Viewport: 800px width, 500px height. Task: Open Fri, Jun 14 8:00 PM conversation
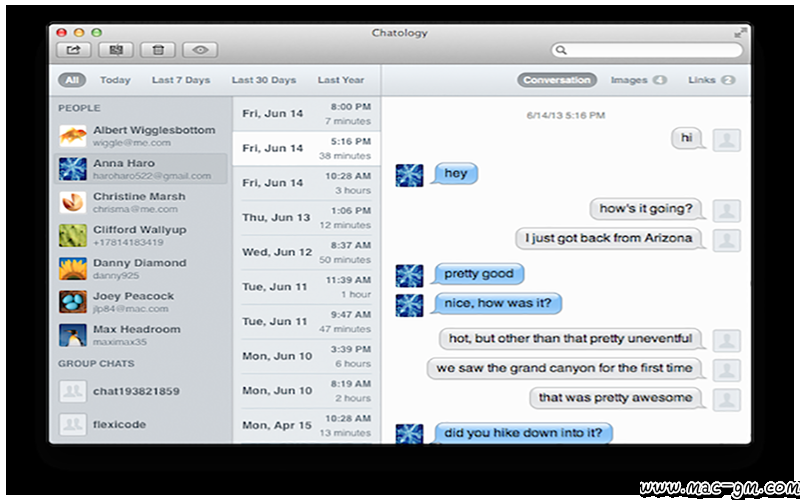(307, 114)
